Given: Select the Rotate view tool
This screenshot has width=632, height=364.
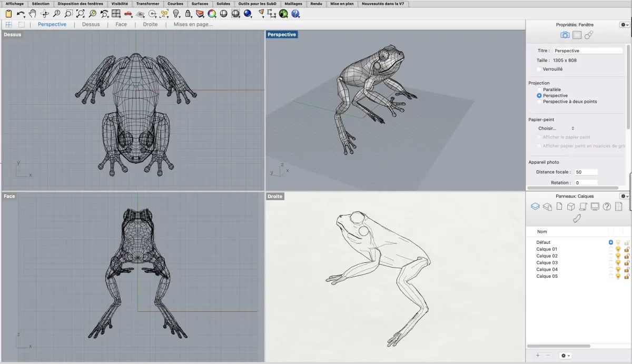Looking at the screenshot, I should click(x=45, y=13).
